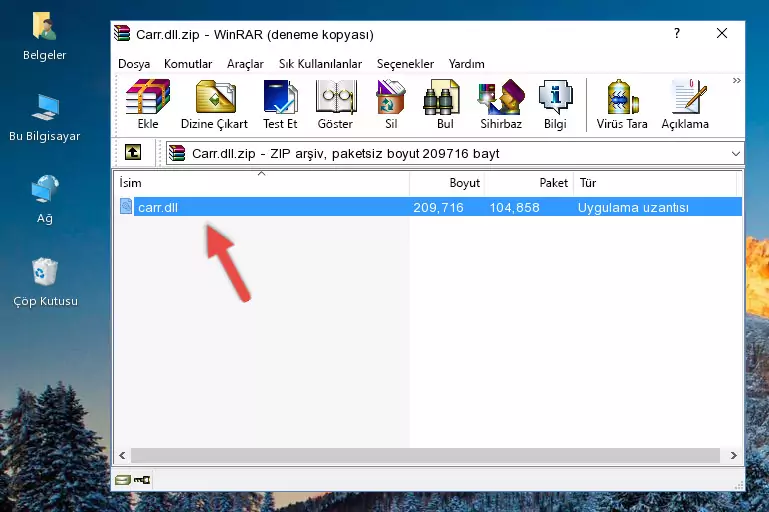Screen dimensions: 769x512
Task: Select the carr.dll file name
Action: point(158,207)
